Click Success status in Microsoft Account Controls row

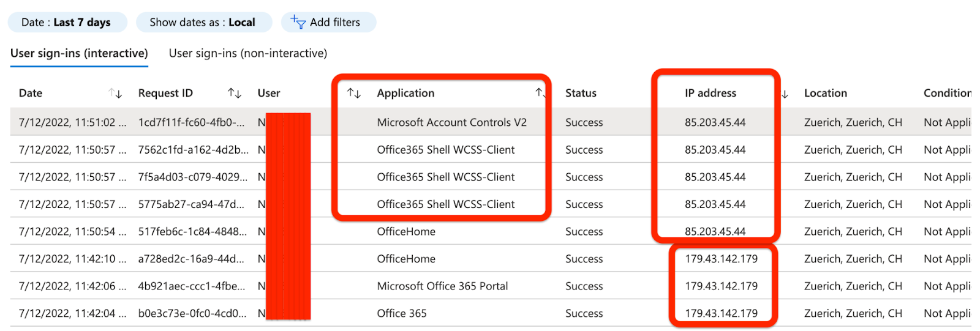pos(584,122)
